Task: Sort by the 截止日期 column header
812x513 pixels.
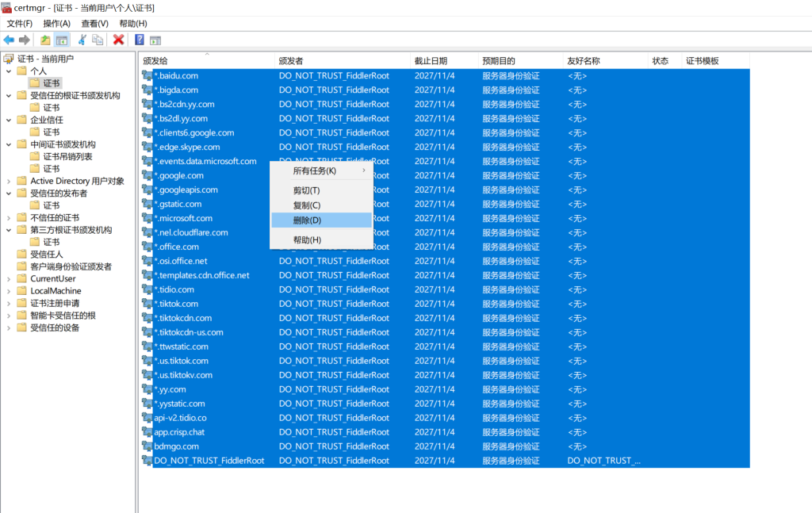Action: coord(444,60)
